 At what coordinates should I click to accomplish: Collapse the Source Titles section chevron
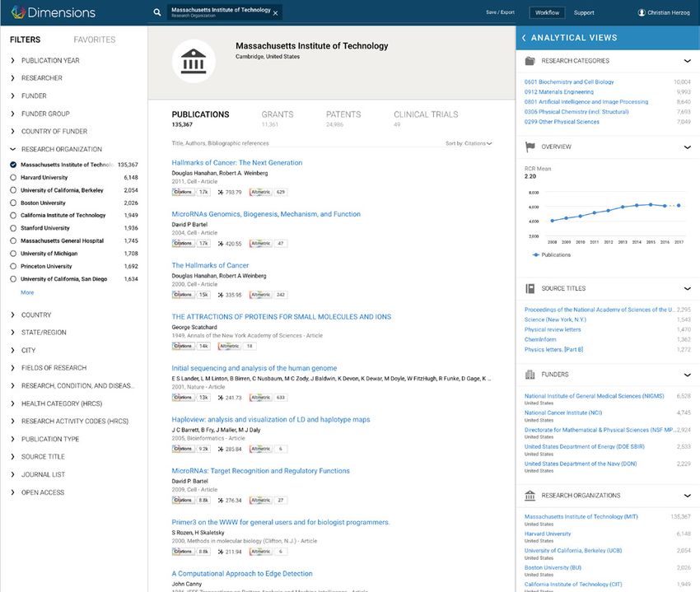click(x=688, y=288)
